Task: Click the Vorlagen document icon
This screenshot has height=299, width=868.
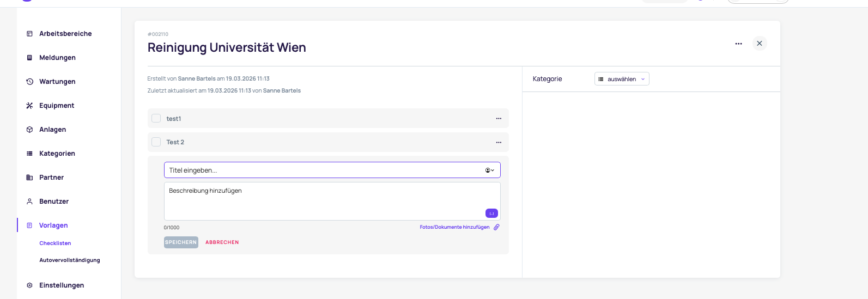Action: tap(29, 225)
